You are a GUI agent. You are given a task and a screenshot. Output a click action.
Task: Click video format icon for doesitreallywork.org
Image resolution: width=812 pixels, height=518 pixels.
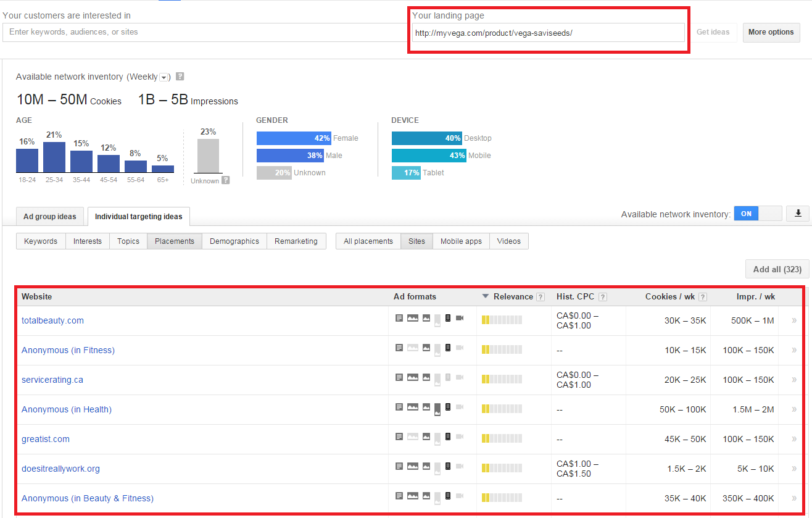pos(460,466)
